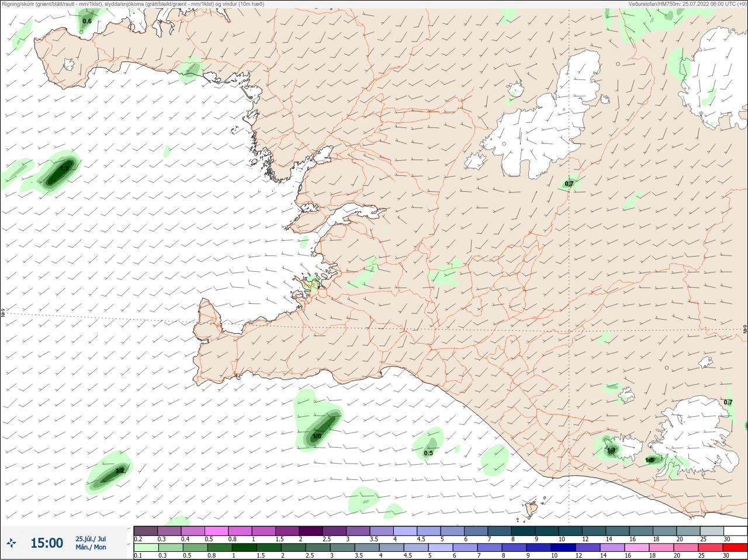Click the '0.1' label on the lower scale
748x560 pixels.
tap(138, 556)
